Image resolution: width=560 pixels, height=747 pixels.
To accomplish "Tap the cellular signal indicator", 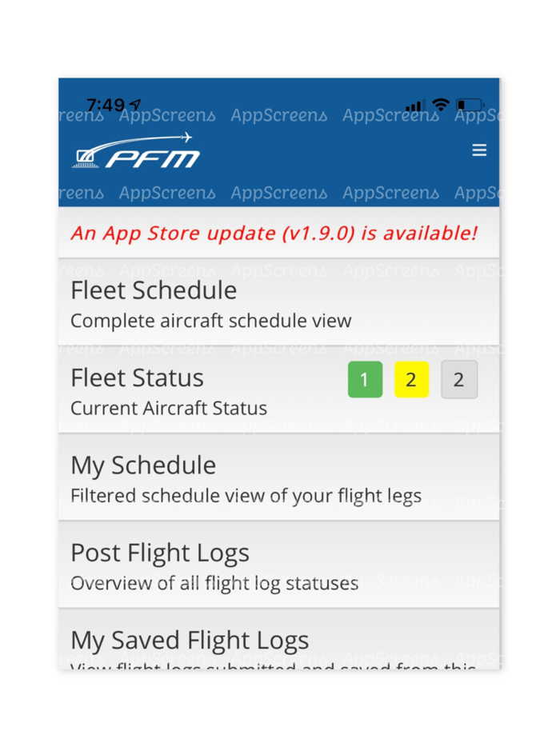I will (414, 105).
